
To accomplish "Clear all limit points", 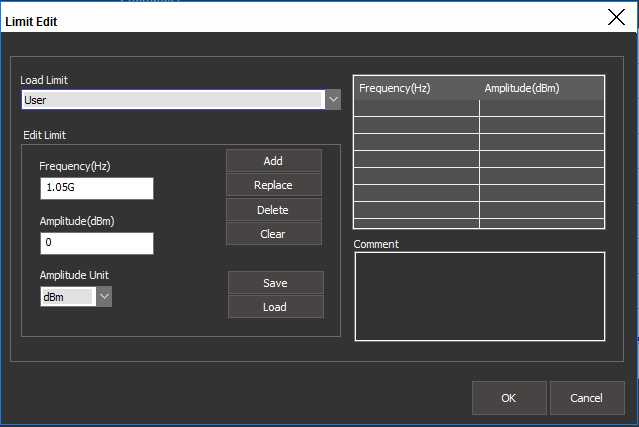I will point(273,234).
